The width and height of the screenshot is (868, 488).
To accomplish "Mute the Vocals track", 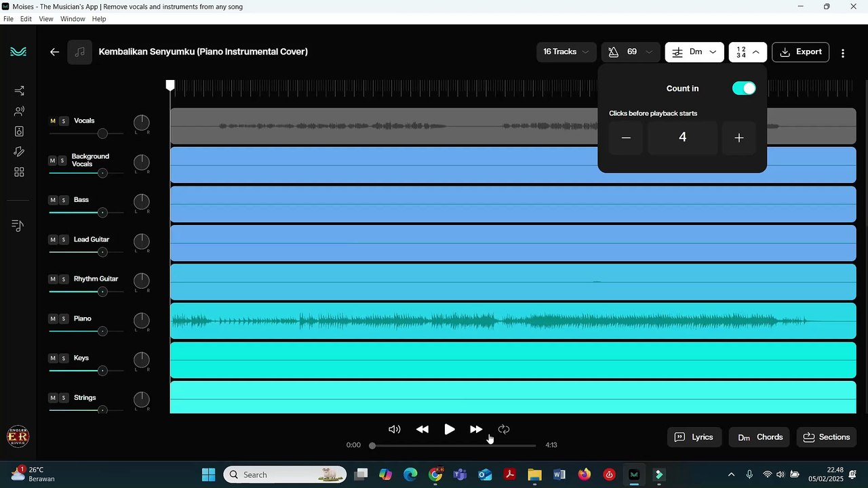I will (x=53, y=121).
